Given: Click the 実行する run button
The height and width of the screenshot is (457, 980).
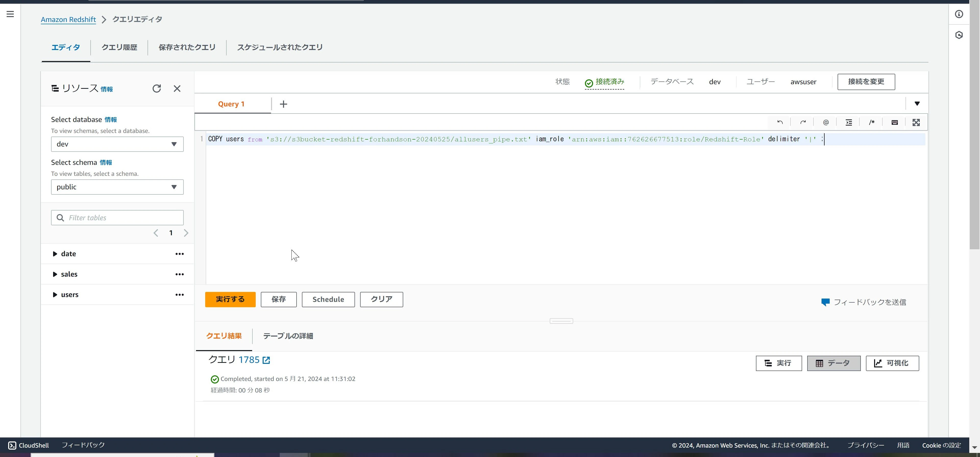Looking at the screenshot, I should pos(230,300).
